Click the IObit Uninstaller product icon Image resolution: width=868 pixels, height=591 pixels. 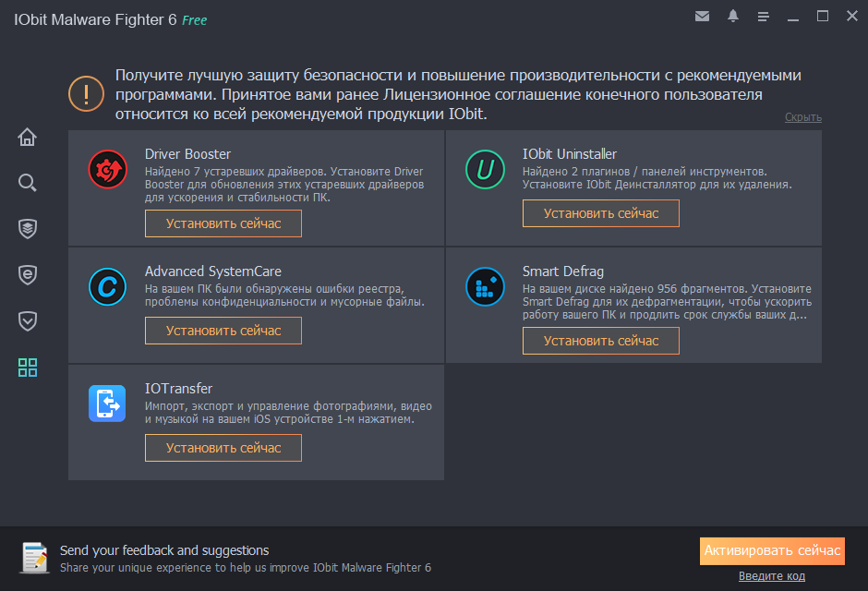485,169
